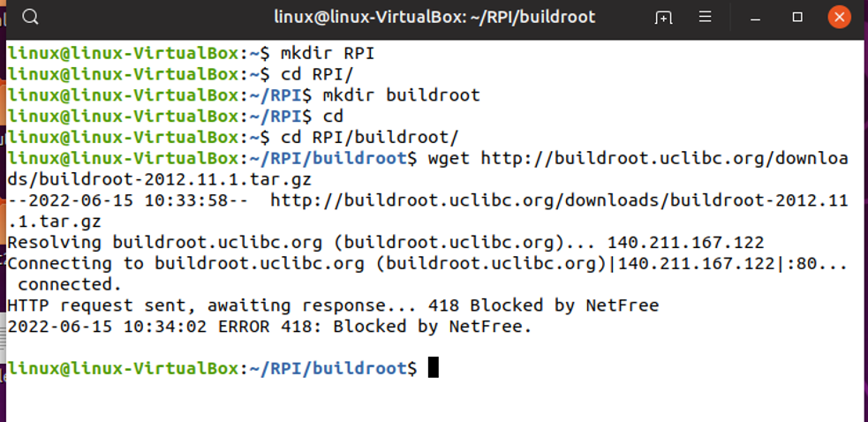Viewport: 868px width, 422px height.
Task: Open the terminal hamburger menu
Action: [x=706, y=18]
